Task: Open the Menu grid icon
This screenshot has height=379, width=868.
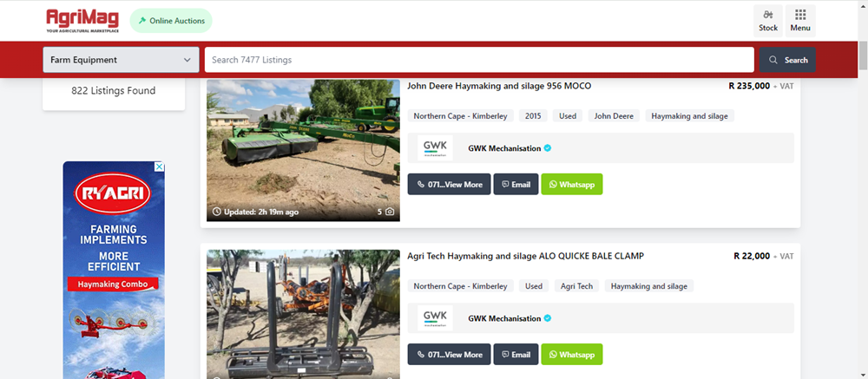Action: [800, 21]
